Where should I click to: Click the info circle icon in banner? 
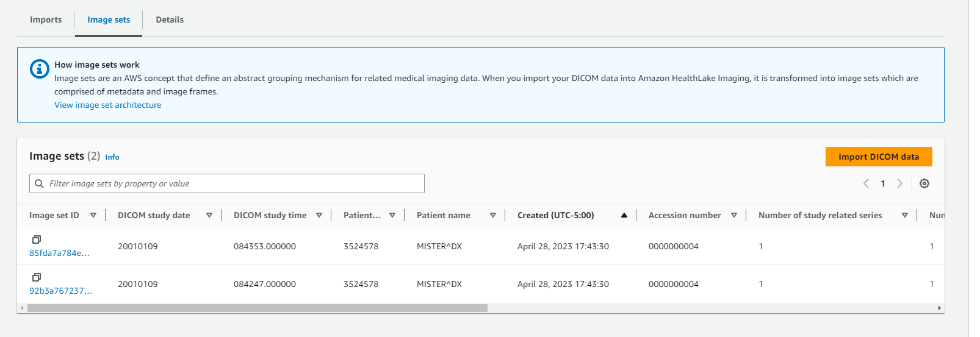40,69
